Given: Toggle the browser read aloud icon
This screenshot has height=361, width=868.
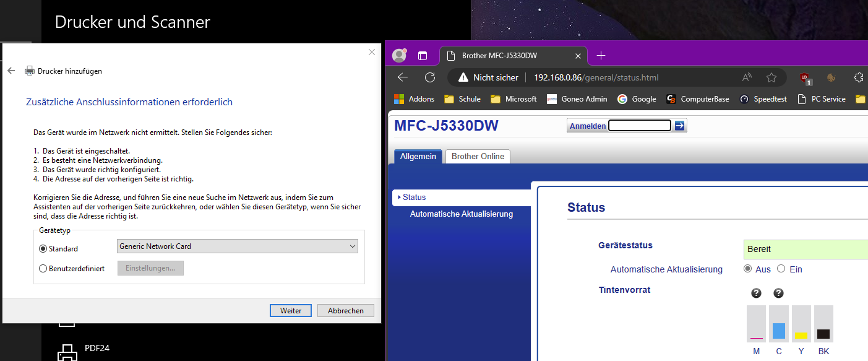Looking at the screenshot, I should [747, 77].
